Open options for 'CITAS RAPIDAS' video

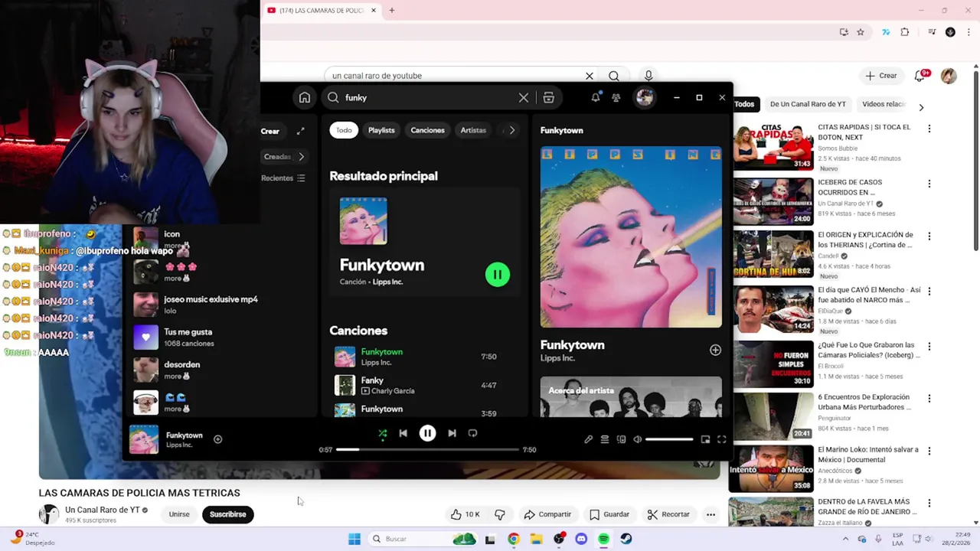click(929, 129)
